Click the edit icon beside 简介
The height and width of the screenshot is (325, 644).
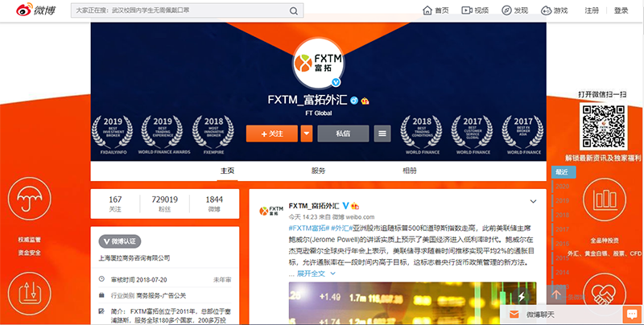(x=101, y=311)
